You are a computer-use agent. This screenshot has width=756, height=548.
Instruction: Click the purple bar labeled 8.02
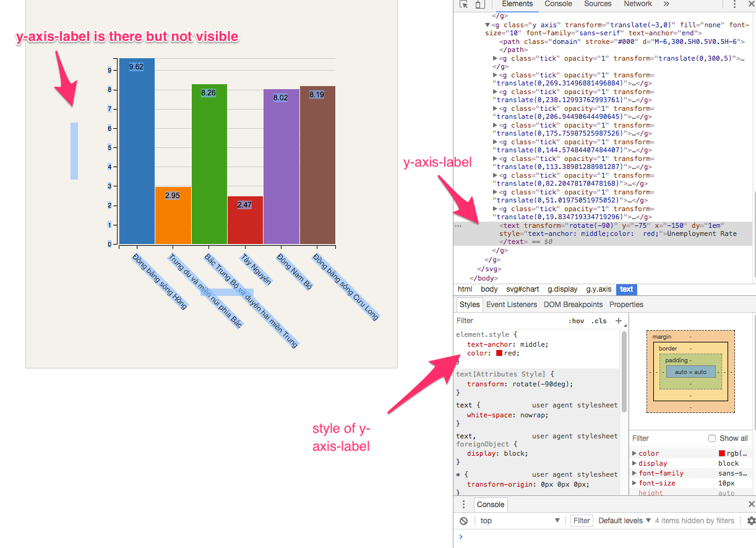click(281, 166)
